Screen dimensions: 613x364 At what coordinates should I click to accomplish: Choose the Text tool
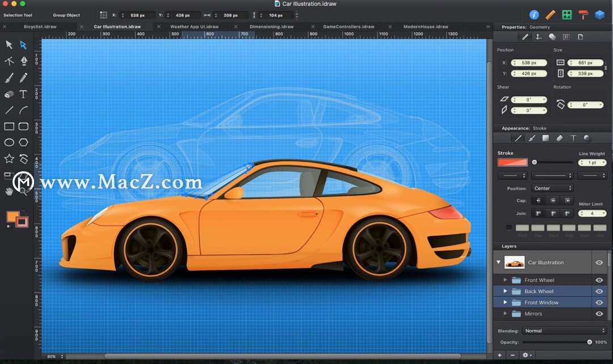pos(23,94)
